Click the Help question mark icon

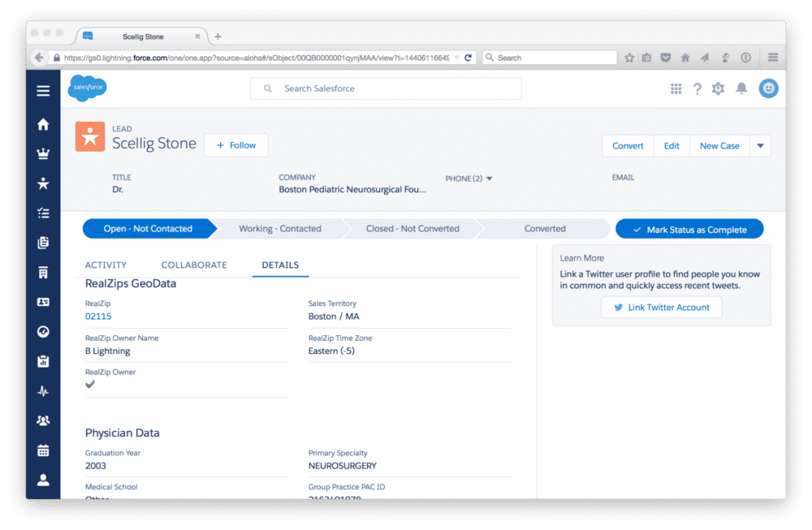click(x=697, y=88)
